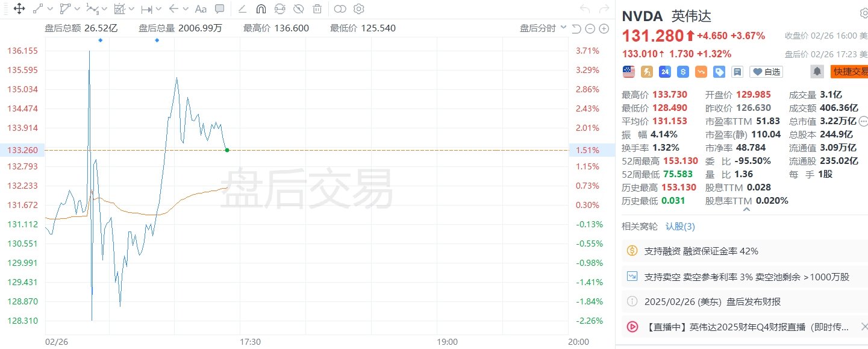The image size is (868, 349).
Task: Click the 52周最高 153.130 value
Action: 679,161
